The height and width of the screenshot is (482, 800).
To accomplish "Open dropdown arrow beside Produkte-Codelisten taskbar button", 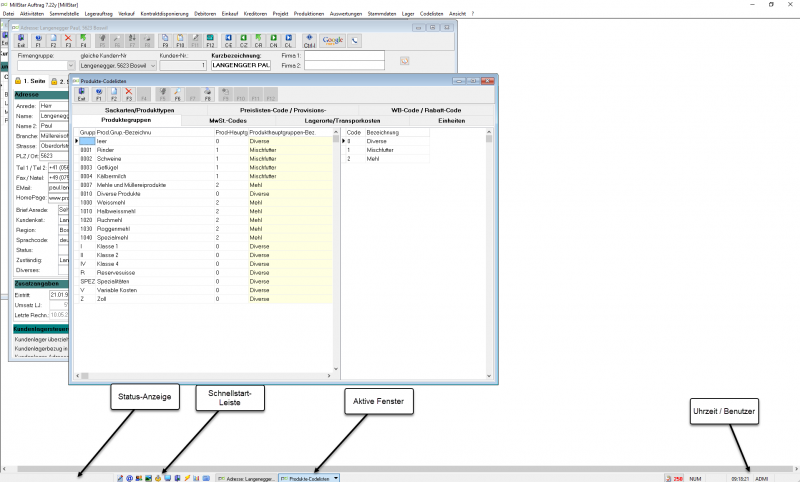I will pos(336,478).
